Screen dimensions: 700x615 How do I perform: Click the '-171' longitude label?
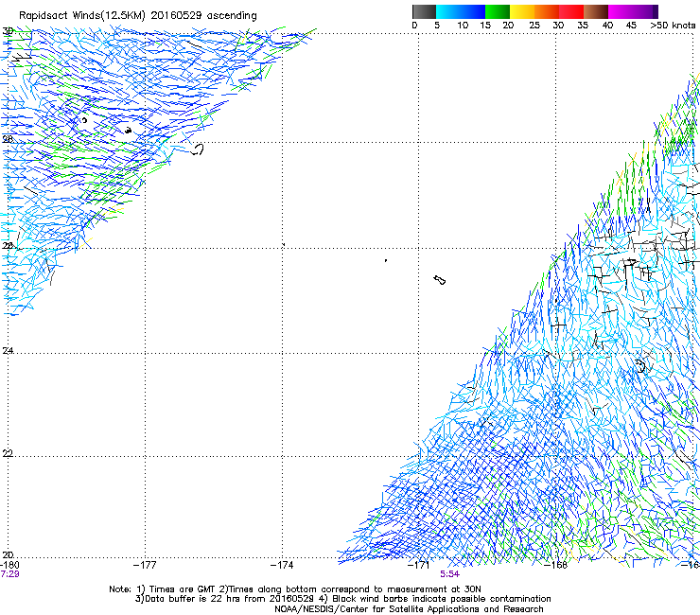pos(419,565)
